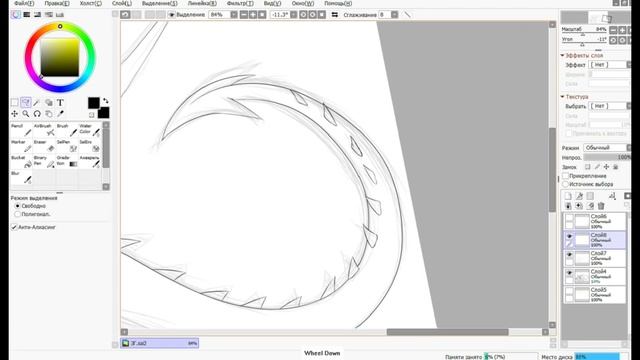Toggle visibility of layer Слой6

[x=569, y=218]
